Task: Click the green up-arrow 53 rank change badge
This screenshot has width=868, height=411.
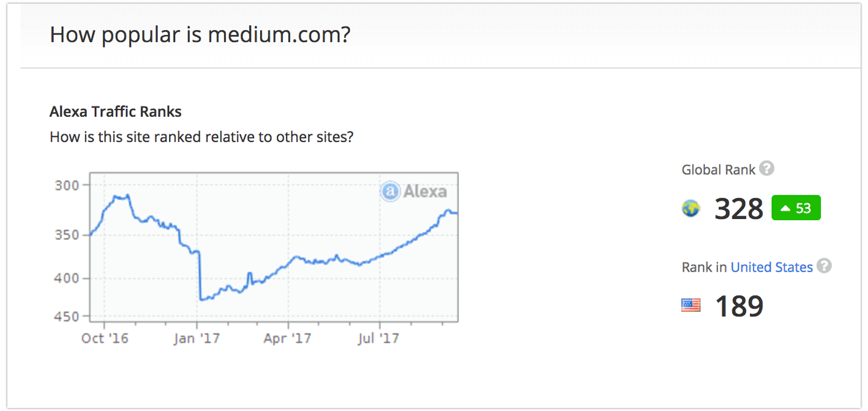Action: [796, 208]
